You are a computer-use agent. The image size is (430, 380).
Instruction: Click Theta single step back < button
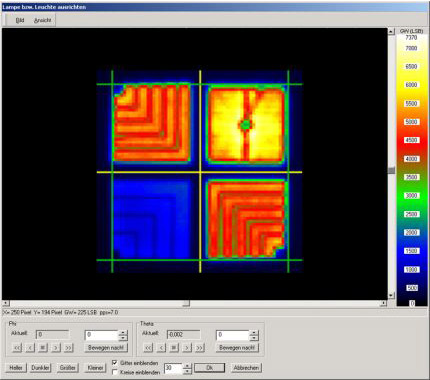[161, 348]
